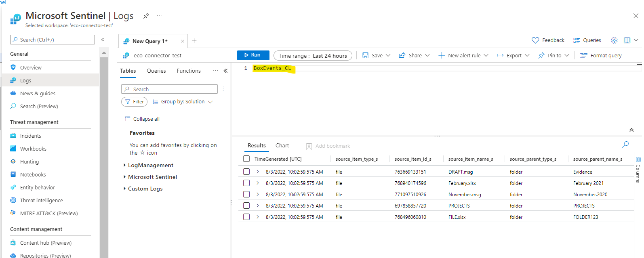Collapse the query editor with up chevrons
This screenshot has height=258, width=644.
click(631, 130)
